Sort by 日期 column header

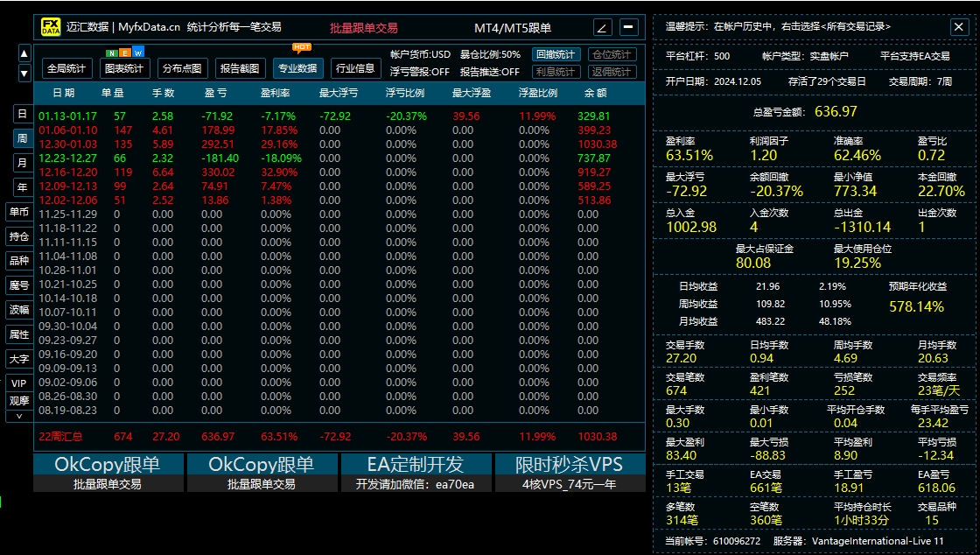click(x=64, y=93)
